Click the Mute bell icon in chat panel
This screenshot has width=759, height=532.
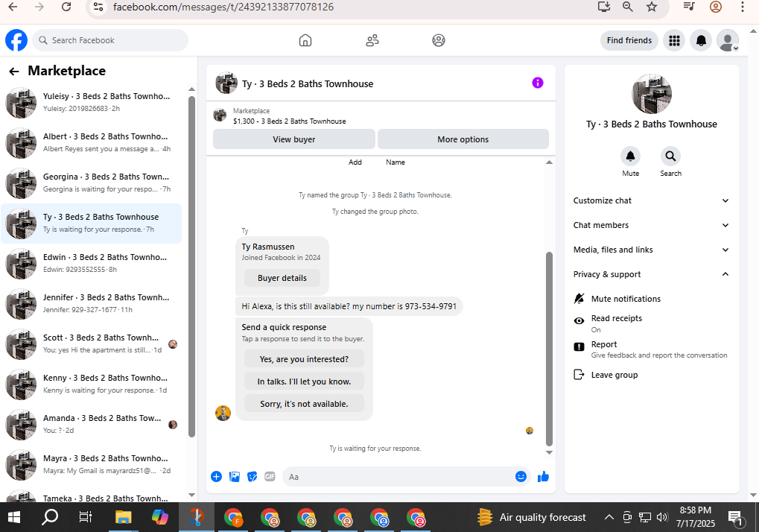pos(630,156)
